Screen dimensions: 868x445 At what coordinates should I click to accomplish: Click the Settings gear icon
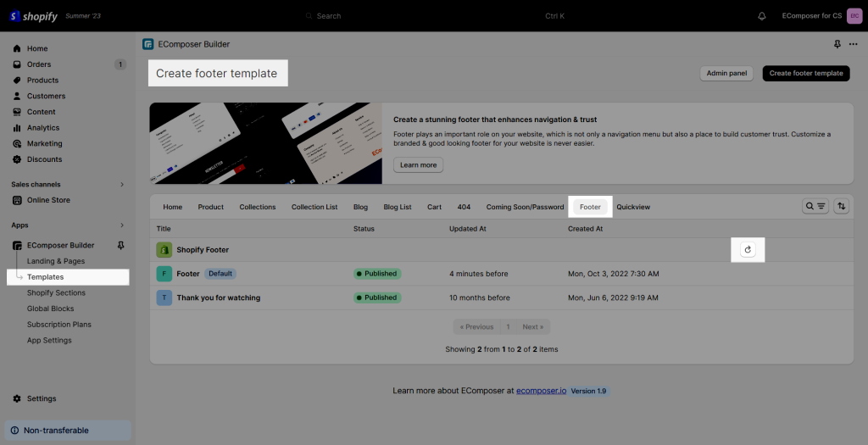17,398
